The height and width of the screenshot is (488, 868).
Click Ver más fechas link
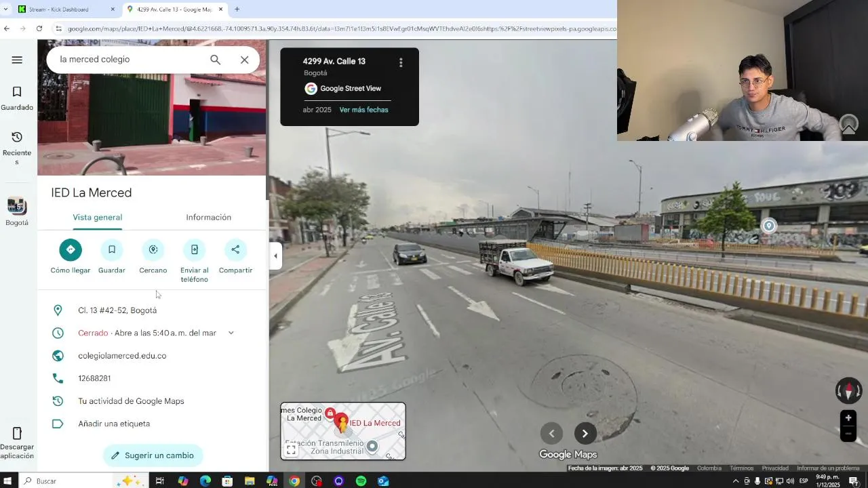point(363,110)
